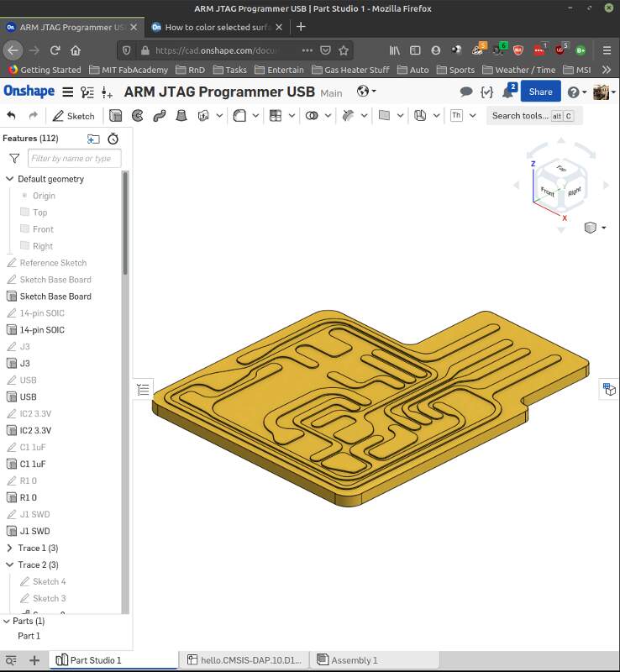
Task: Open the Plane tool dropdown arrow
Action: pyautogui.click(x=400, y=116)
